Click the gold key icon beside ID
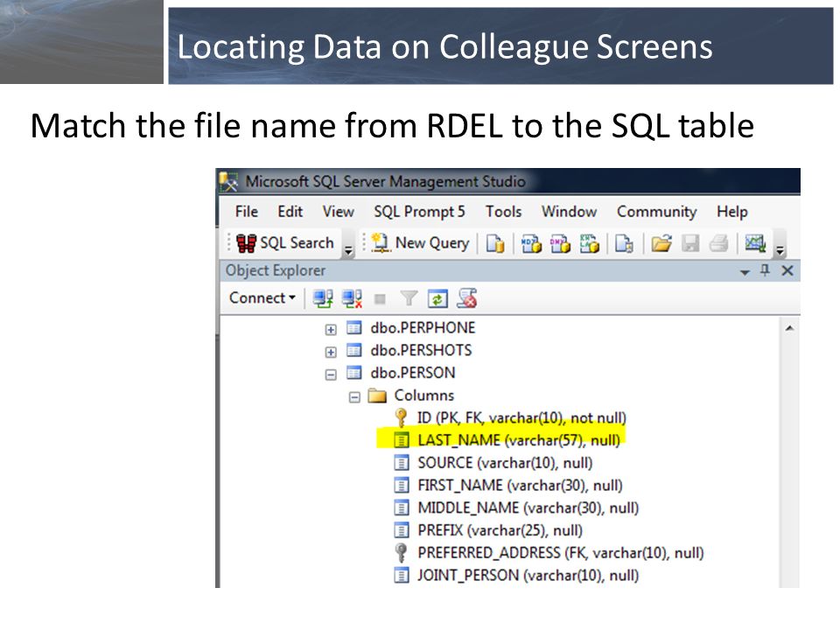This screenshot has height=630, width=840. 401,417
